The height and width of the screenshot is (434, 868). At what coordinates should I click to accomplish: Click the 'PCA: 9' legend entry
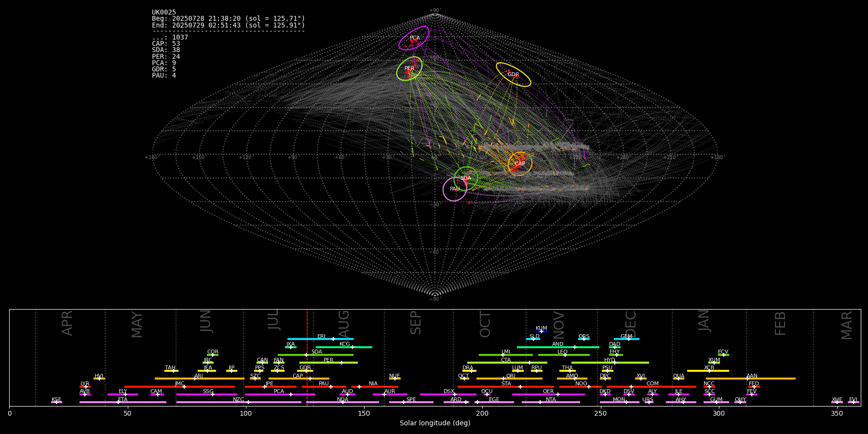(164, 63)
